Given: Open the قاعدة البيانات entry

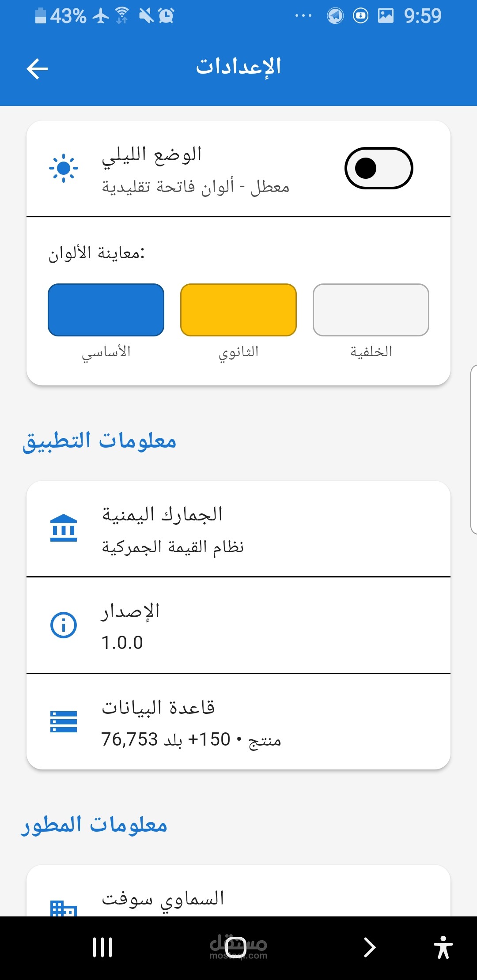Looking at the screenshot, I should 238,722.
